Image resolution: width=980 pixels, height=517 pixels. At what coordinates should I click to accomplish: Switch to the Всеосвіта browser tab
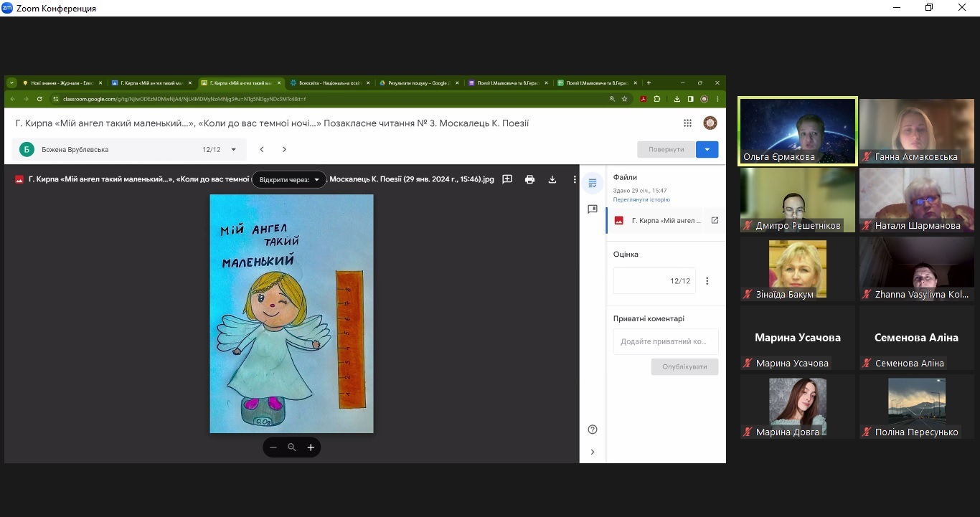[329, 82]
